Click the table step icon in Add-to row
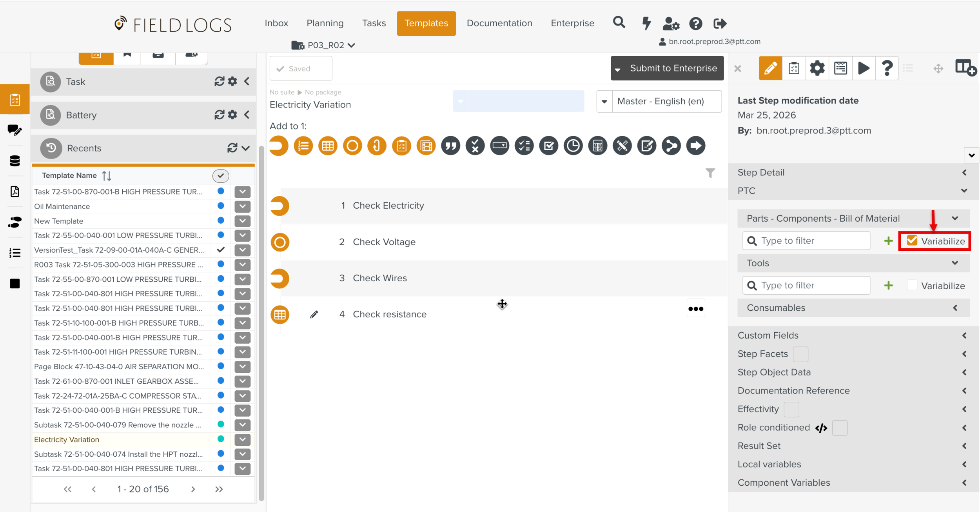 click(328, 146)
